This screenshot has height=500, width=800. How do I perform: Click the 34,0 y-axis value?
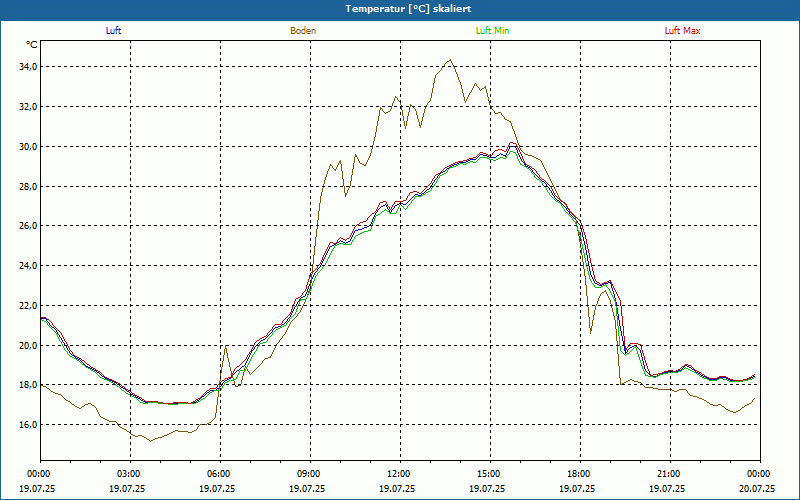(28, 67)
